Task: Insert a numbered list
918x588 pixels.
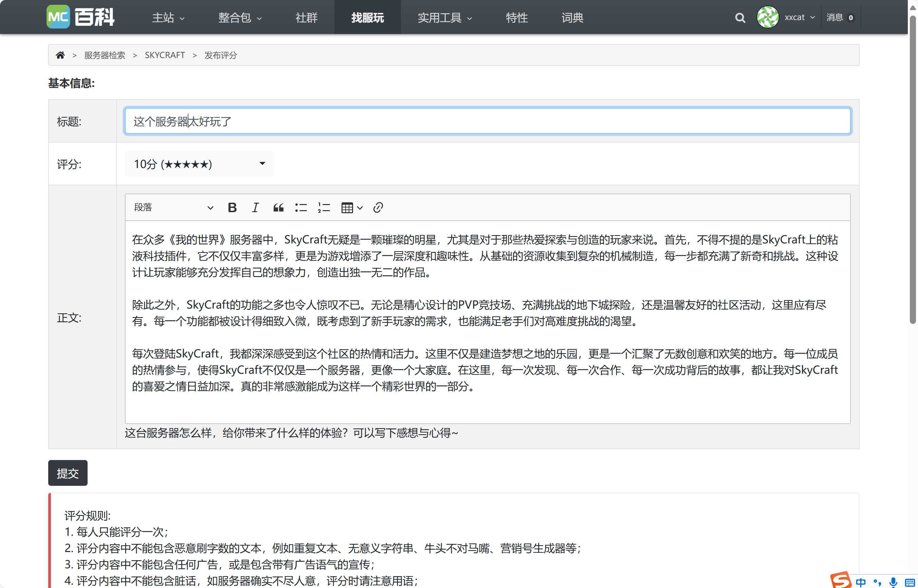Action: (324, 207)
